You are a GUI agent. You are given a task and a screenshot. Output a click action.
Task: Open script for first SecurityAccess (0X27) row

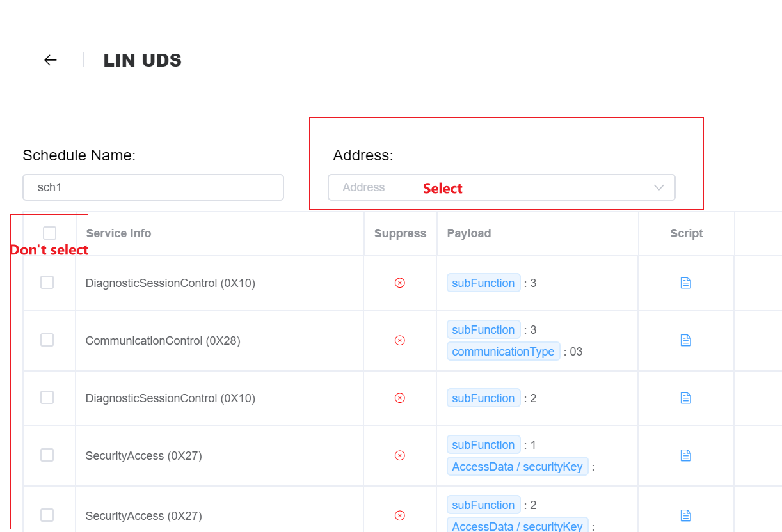click(x=685, y=455)
